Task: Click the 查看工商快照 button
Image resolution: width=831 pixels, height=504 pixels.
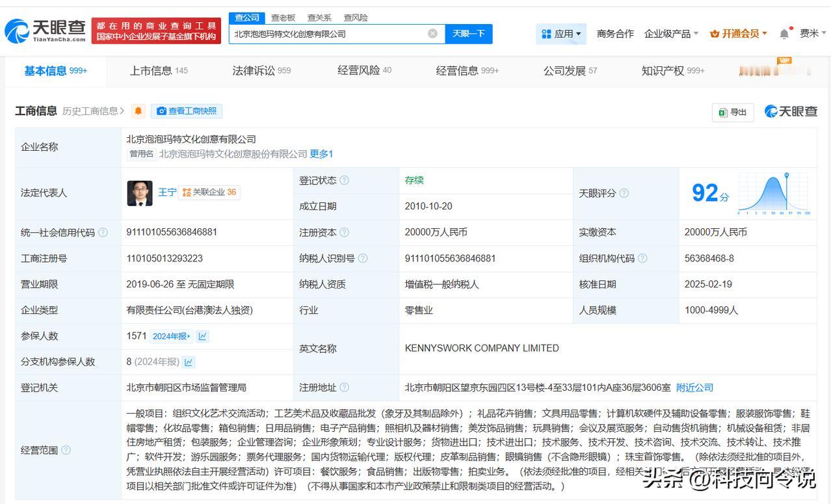Action: (x=187, y=111)
